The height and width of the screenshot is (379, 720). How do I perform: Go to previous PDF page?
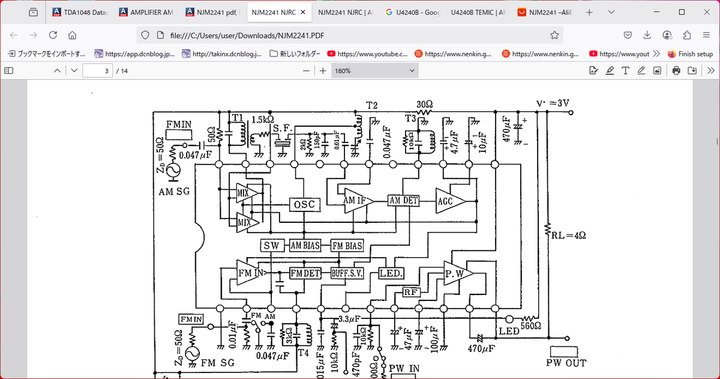(57, 71)
